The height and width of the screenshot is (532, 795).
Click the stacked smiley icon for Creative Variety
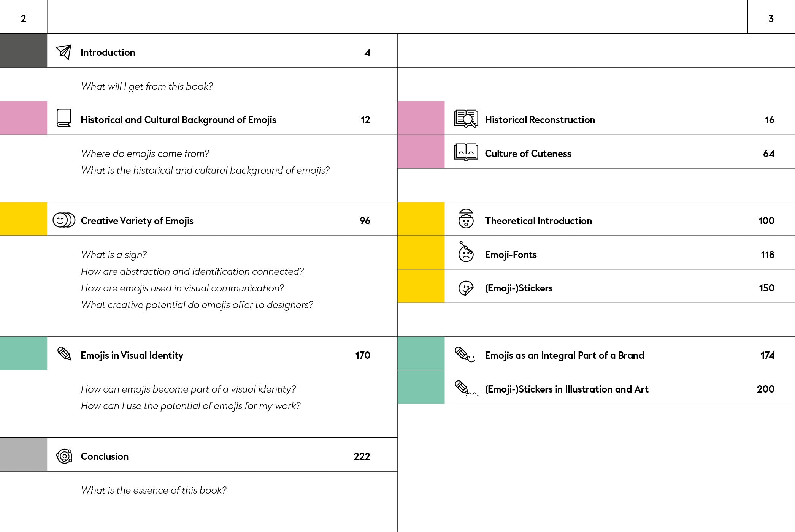click(x=63, y=220)
